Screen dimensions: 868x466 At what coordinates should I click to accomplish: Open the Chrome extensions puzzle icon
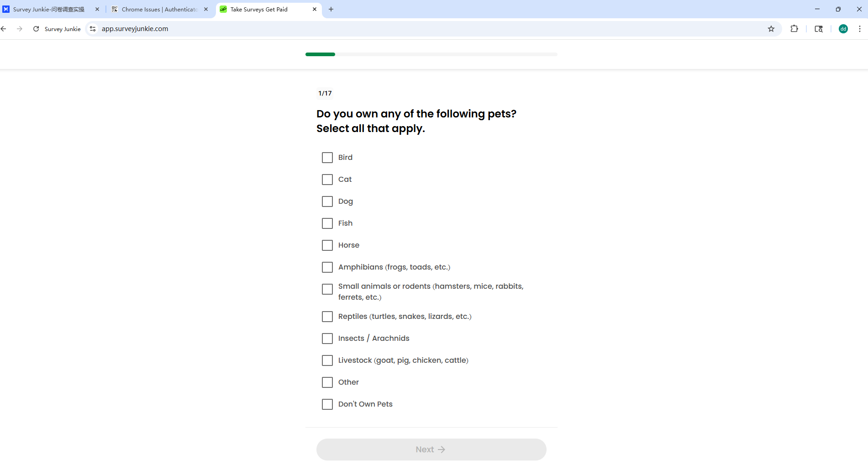794,29
